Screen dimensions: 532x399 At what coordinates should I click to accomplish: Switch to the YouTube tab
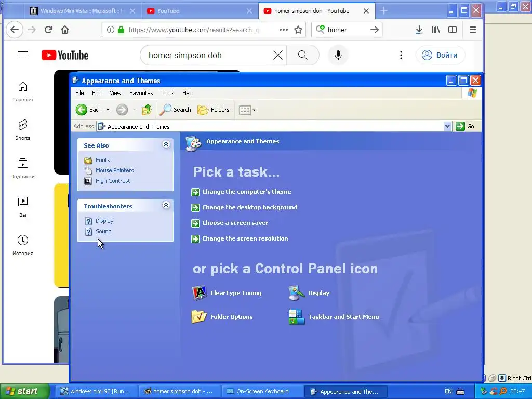199,11
